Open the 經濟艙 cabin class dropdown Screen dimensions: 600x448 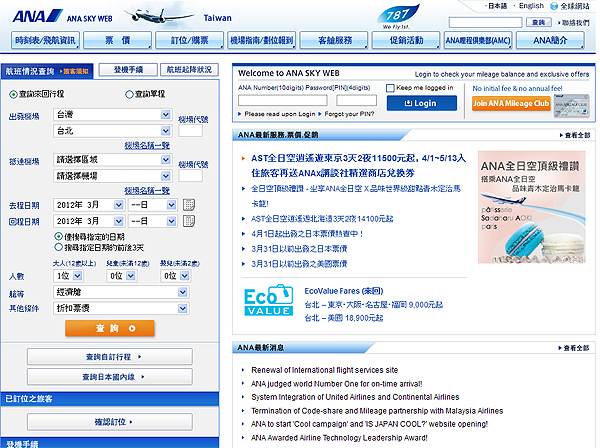[121, 292]
